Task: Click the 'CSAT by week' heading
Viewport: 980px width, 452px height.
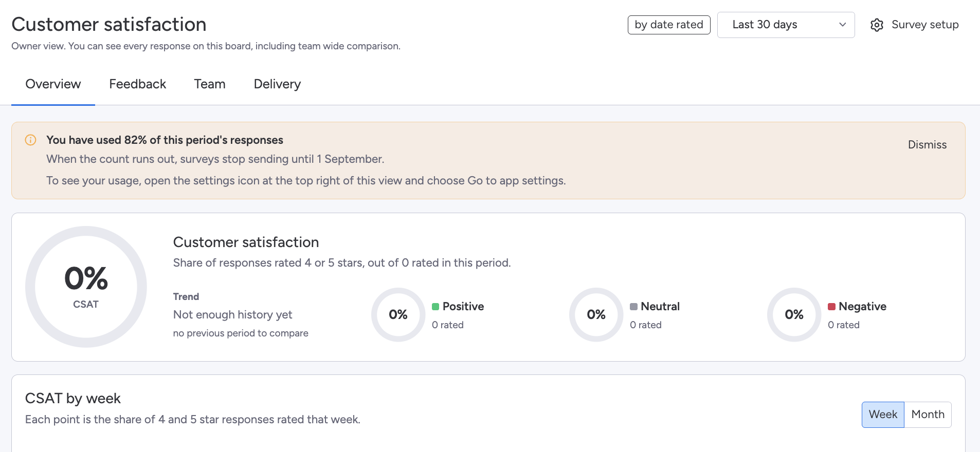Action: [73, 399]
